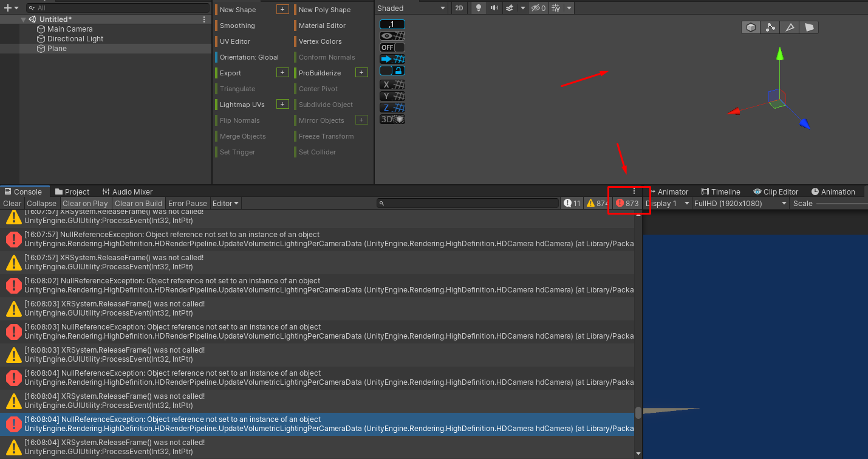Open the Shaded draw mode dropdown
Image resolution: width=868 pixels, height=459 pixels.
[412, 8]
